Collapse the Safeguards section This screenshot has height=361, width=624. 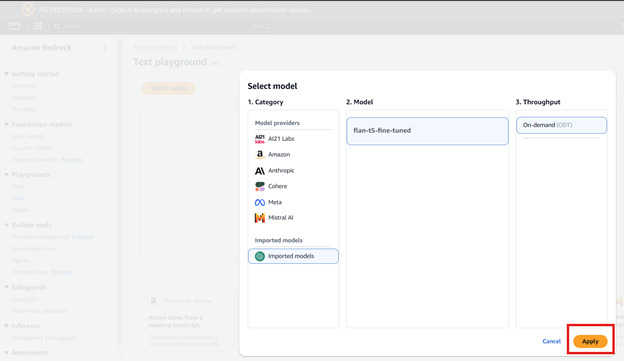(x=6, y=287)
